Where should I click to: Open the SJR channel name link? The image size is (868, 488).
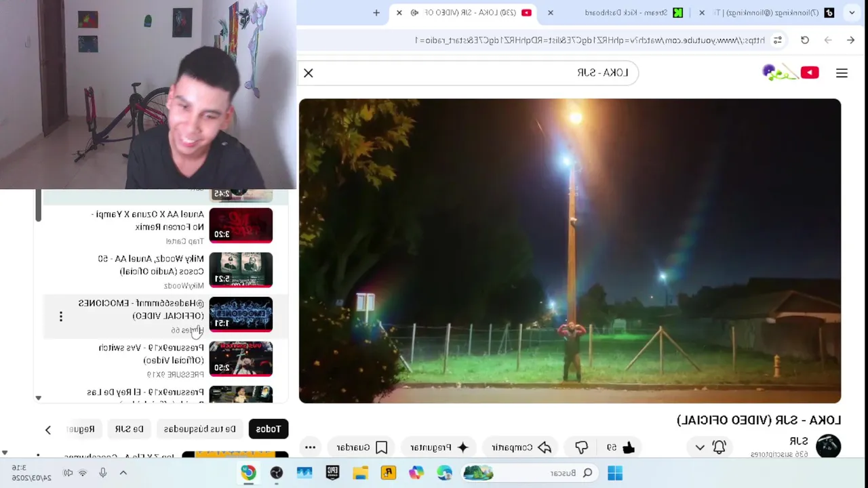[x=799, y=441]
